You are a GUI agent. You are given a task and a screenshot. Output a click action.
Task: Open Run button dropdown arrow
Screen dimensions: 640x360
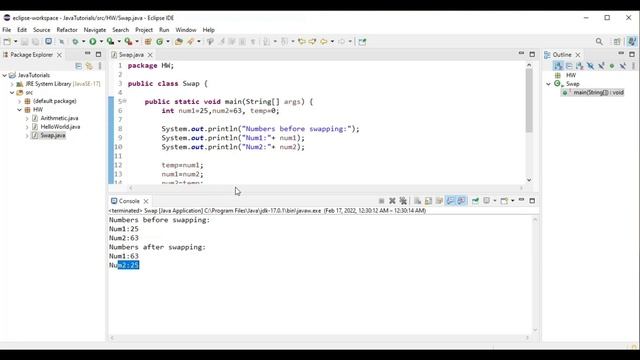101,42
